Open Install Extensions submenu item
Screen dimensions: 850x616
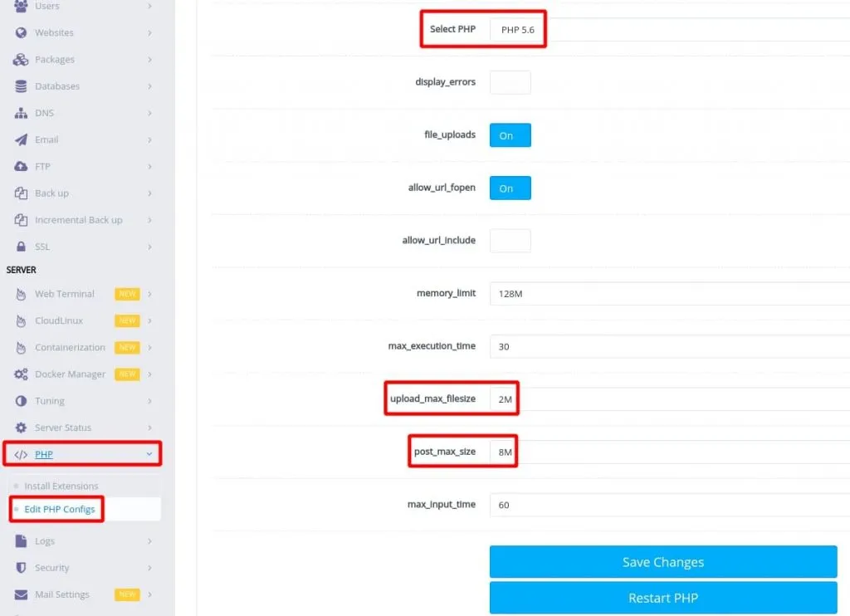click(x=61, y=486)
